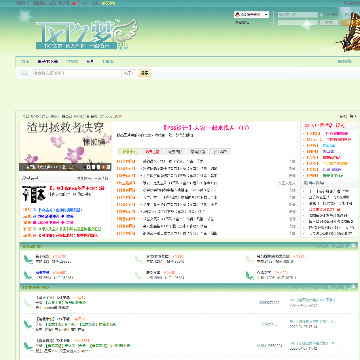Collapse the first forum category via its header icon

click(354, 246)
